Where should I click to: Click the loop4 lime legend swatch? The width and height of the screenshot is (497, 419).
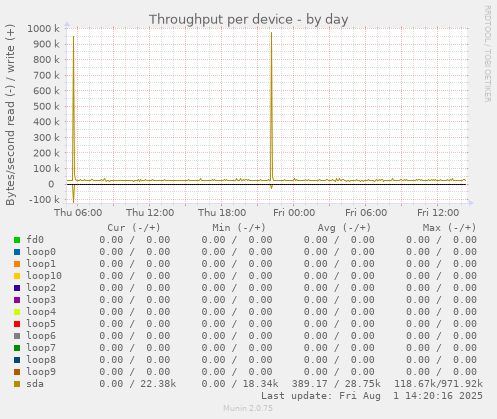pyautogui.click(x=17, y=312)
